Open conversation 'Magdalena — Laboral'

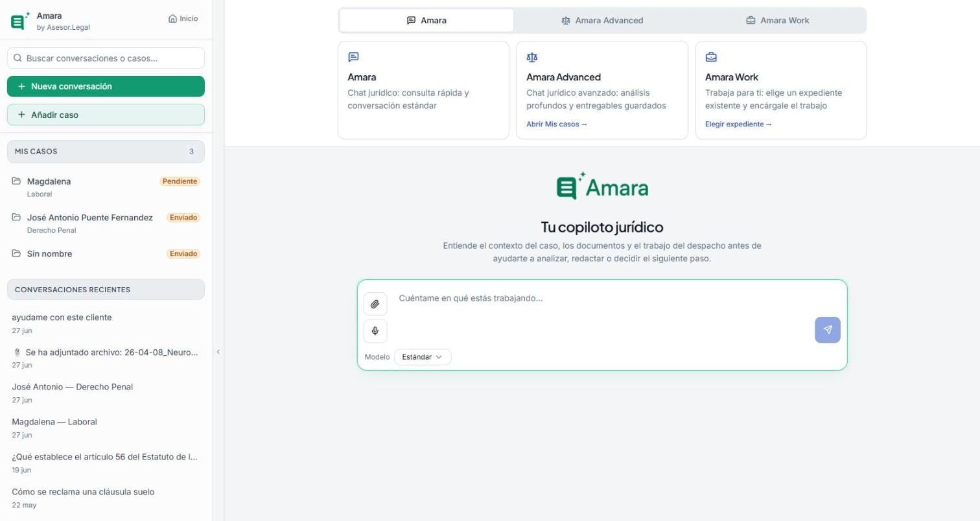(106, 428)
